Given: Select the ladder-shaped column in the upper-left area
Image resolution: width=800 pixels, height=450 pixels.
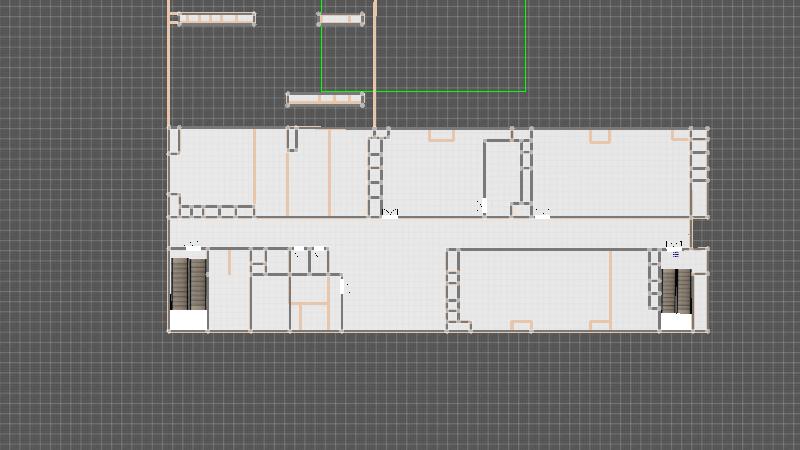Looking at the screenshot, I should (x=376, y=172).
